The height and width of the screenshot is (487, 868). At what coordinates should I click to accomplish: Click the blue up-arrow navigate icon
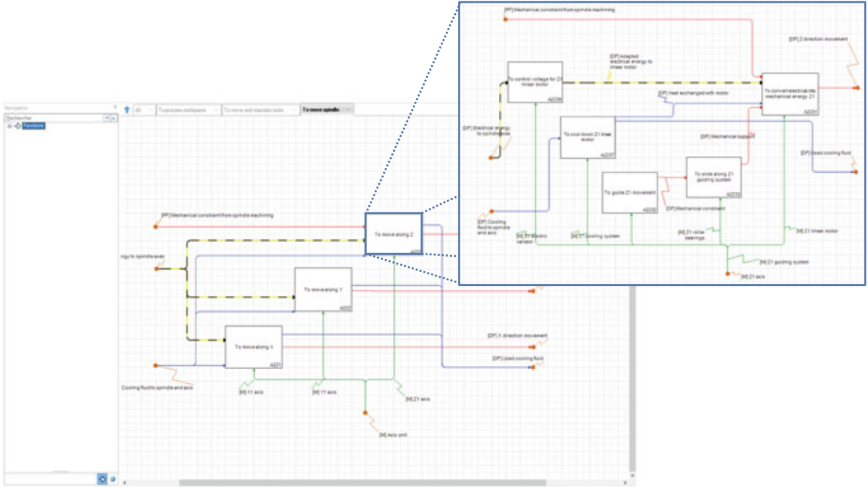(x=127, y=110)
